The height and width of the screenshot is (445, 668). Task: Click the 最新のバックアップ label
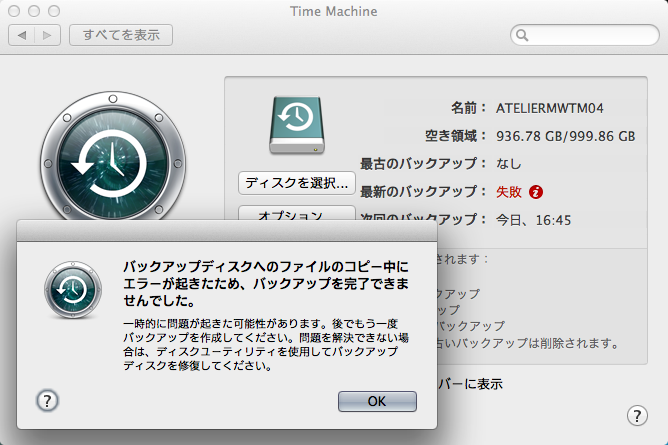point(423,192)
